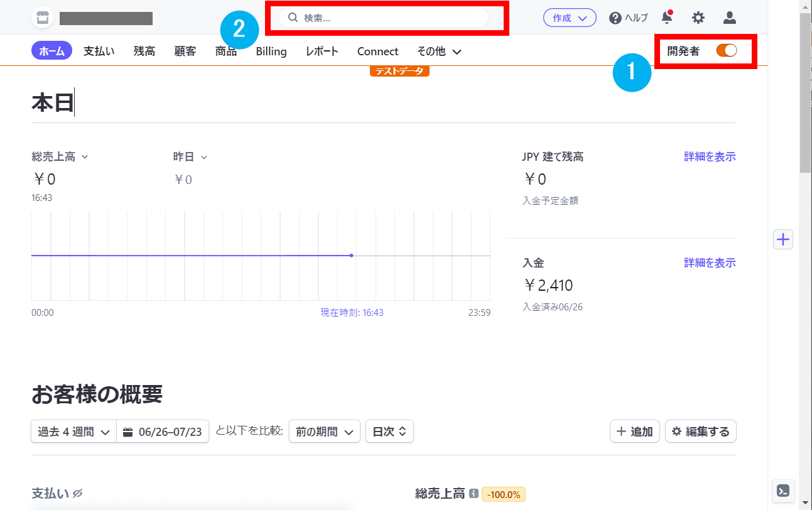
Task: Click the info icon next to 総売上高 -100.0%
Action: point(474,494)
